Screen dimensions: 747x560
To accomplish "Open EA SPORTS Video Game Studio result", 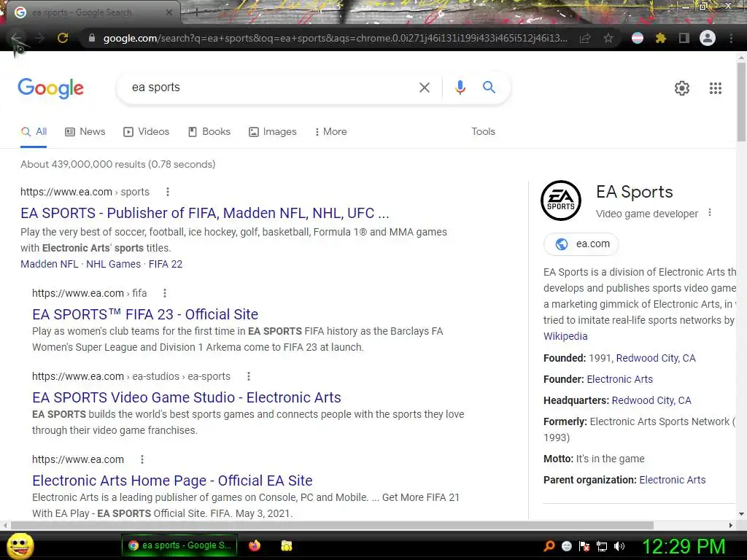I will click(187, 397).
